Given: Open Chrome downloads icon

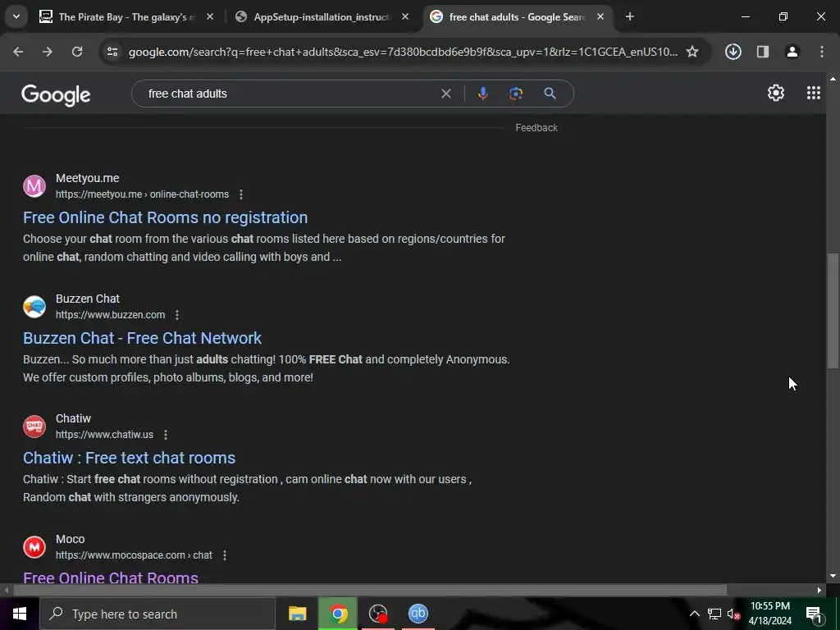Looking at the screenshot, I should tap(733, 52).
